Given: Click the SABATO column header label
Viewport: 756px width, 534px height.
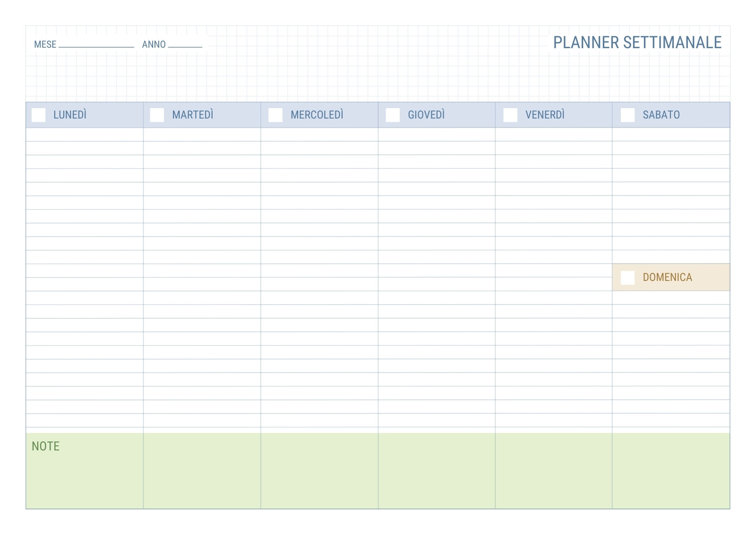Looking at the screenshot, I should (x=661, y=115).
